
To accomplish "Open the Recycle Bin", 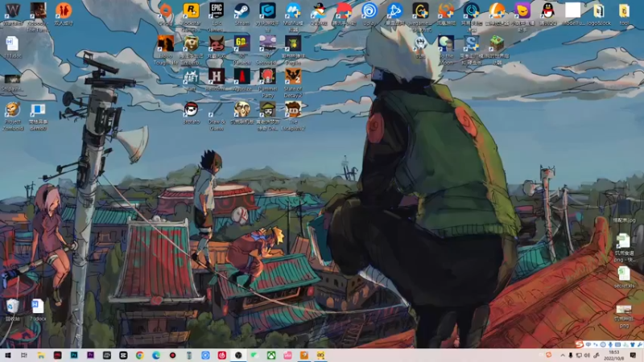I will (13, 306).
